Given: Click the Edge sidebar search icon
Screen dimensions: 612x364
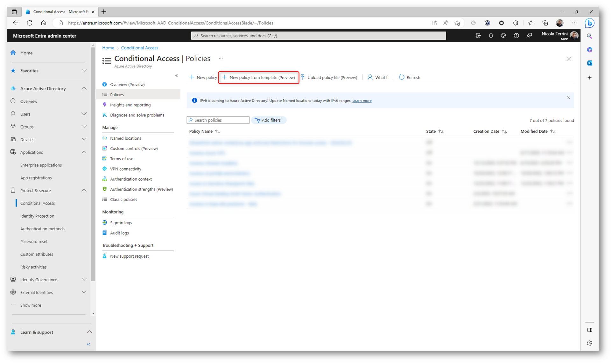Looking at the screenshot, I should tap(589, 36).
